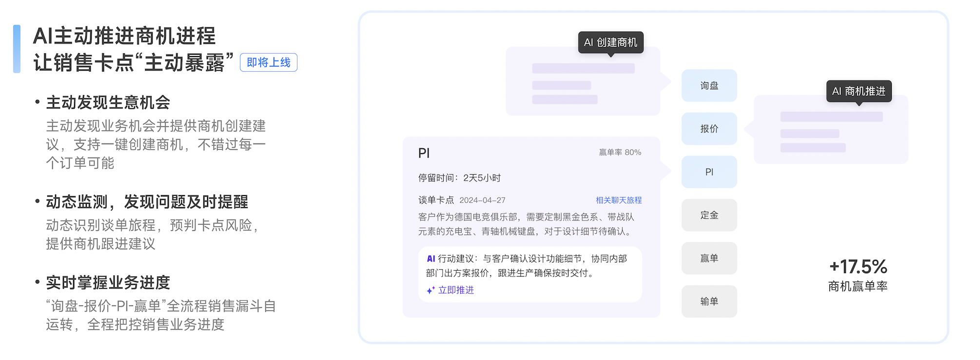The height and width of the screenshot is (360, 980).
Task: Click the AI 商机推进 tooltip label
Action: (859, 91)
